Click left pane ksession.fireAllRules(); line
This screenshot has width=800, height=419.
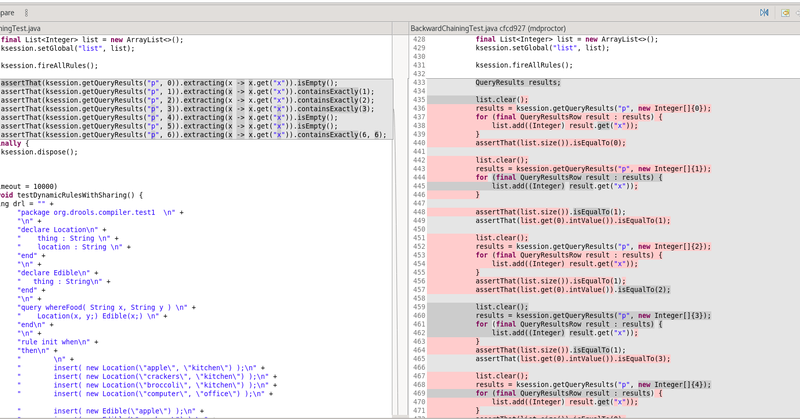[x=49, y=66]
